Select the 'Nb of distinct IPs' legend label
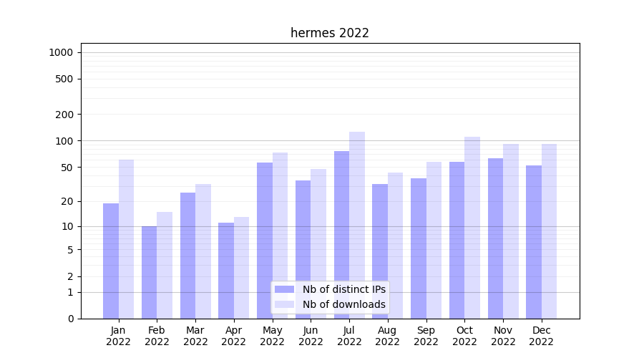Screen dimensions: 644x358 pos(343,289)
